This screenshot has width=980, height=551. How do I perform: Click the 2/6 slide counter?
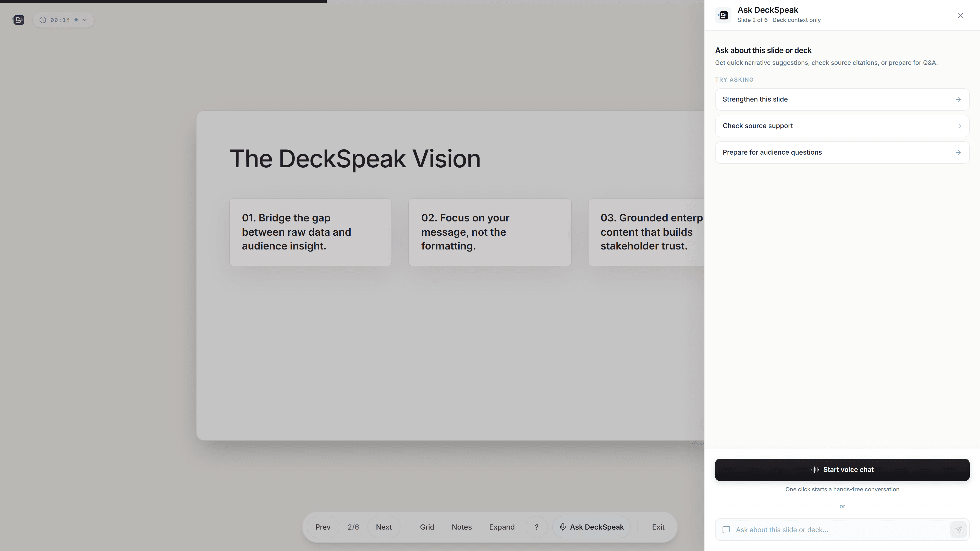(353, 527)
